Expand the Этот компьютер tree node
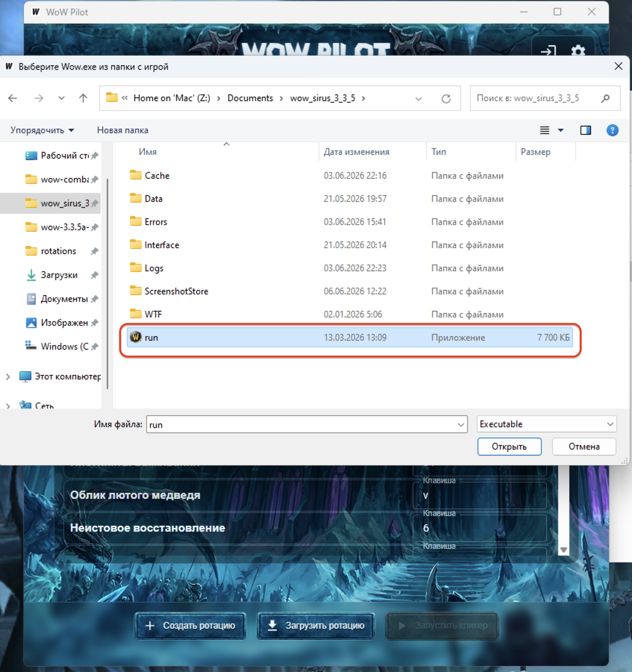Viewport: 632px width, 672px height. pyautogui.click(x=8, y=377)
